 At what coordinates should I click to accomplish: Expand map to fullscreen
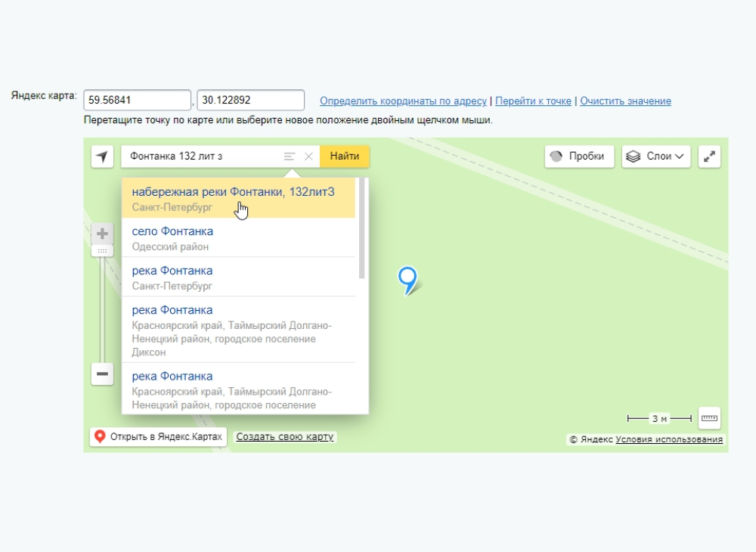click(709, 157)
